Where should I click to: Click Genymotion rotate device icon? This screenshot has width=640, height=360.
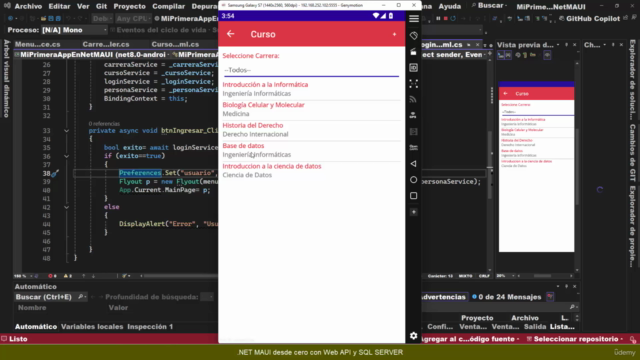pyautogui.click(x=413, y=36)
